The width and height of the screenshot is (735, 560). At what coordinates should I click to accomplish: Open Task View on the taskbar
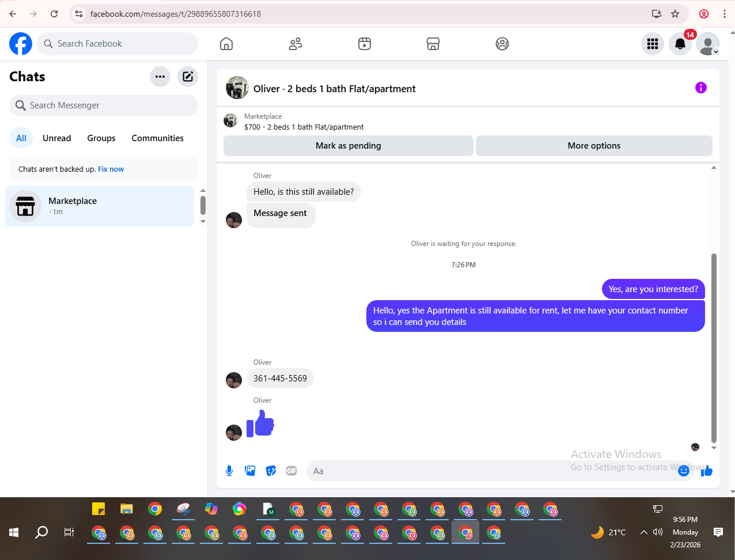pyautogui.click(x=69, y=532)
